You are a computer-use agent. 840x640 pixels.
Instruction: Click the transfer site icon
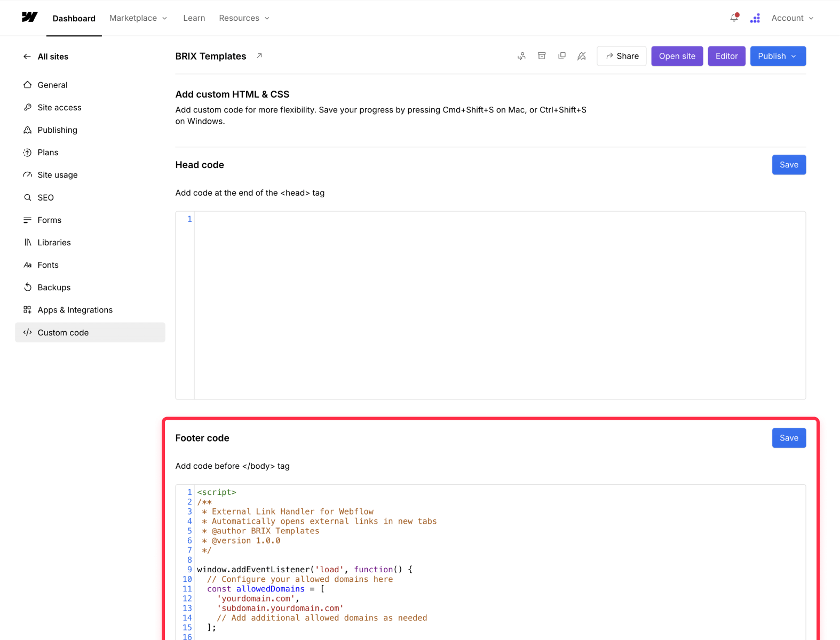(521, 56)
